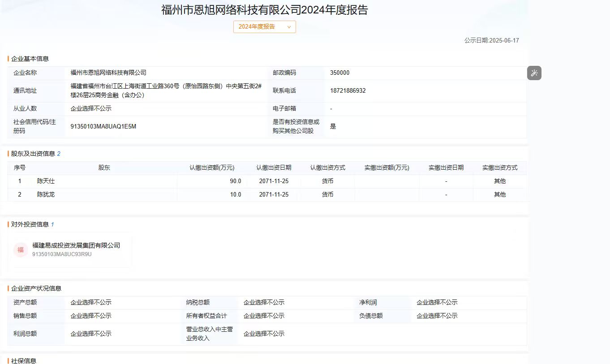Click the orange bar beside 社保信息

coord(8,360)
